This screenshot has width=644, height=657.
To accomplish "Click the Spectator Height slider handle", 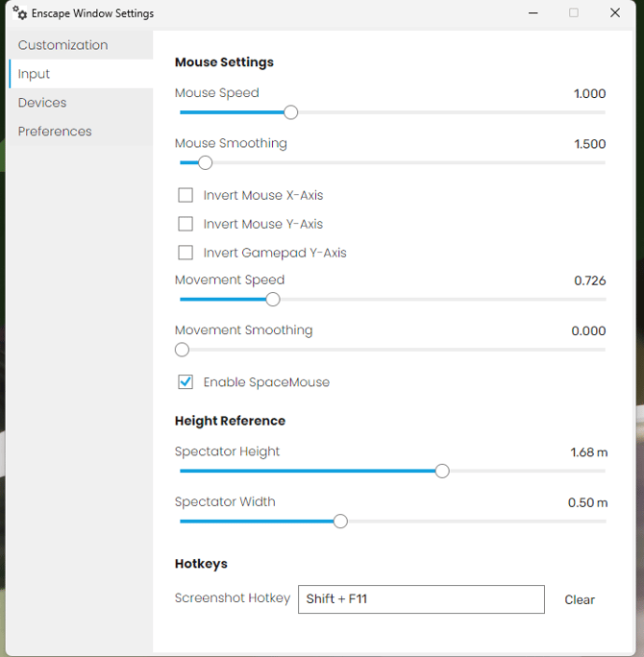I will click(442, 471).
